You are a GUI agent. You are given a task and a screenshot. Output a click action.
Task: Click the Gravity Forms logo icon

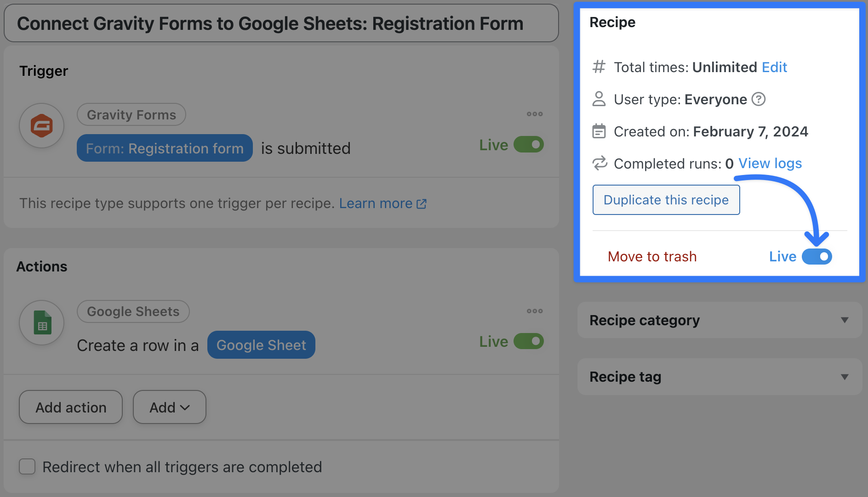41,126
